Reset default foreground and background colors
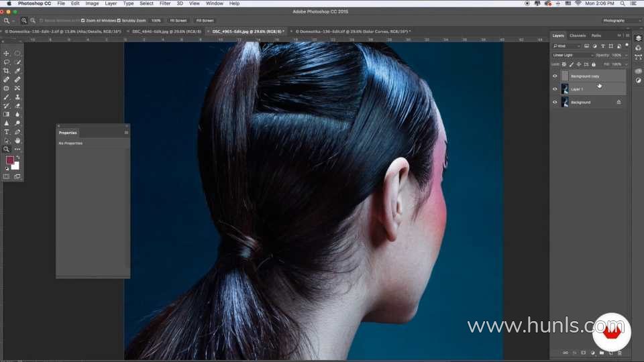 click(7, 168)
